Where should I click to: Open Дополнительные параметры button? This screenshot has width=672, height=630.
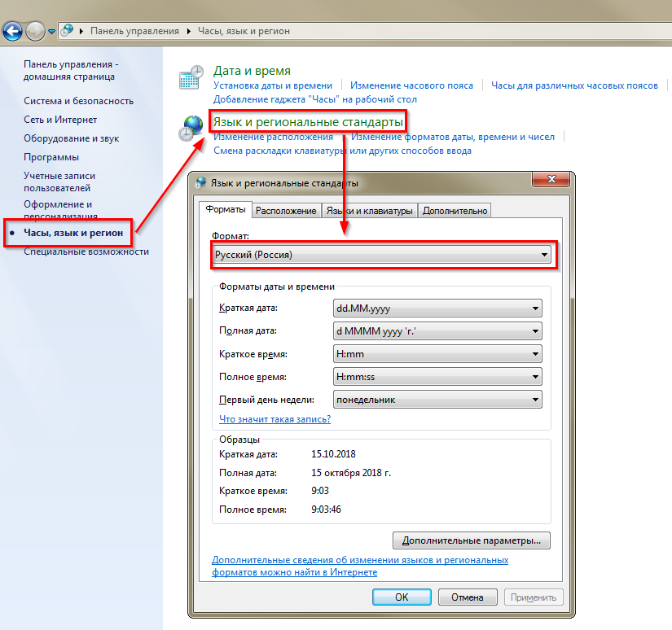click(472, 540)
